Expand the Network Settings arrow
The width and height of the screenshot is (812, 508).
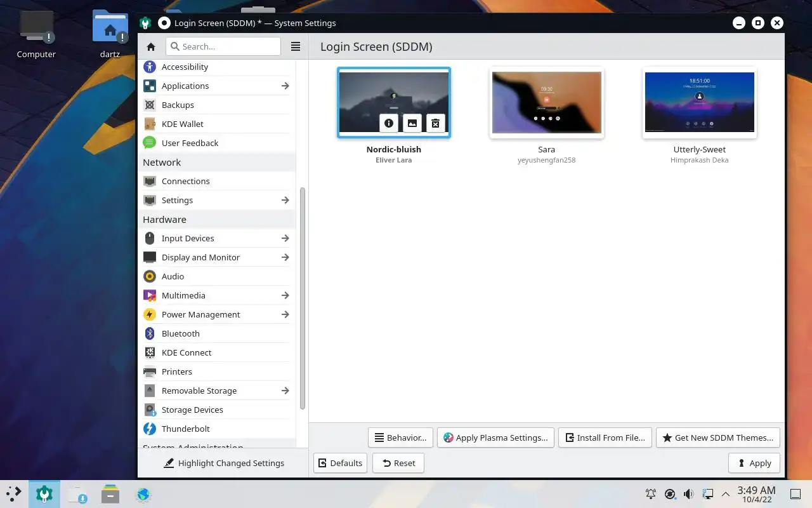click(x=285, y=200)
